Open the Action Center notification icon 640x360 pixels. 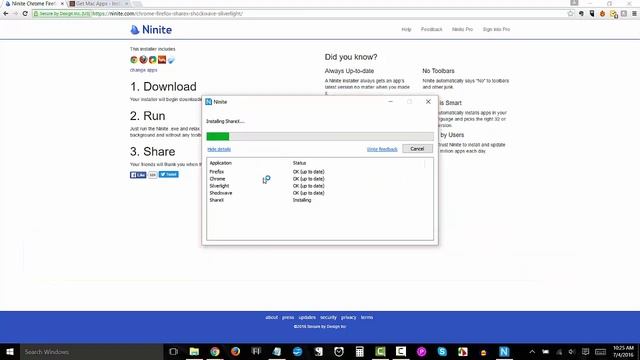[586, 351]
